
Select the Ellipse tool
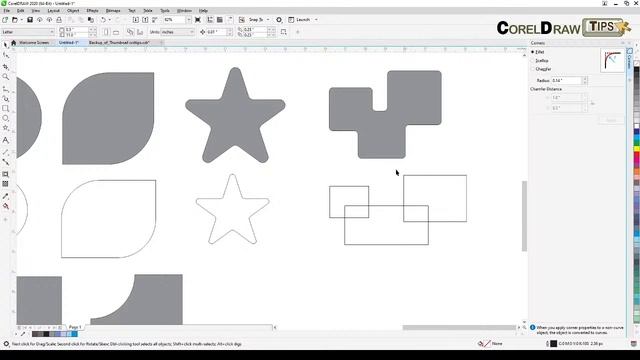pyautogui.click(x=6, y=118)
